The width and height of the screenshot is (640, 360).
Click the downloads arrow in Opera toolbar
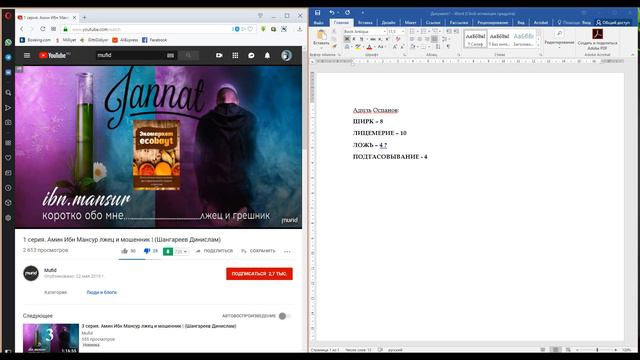point(299,29)
